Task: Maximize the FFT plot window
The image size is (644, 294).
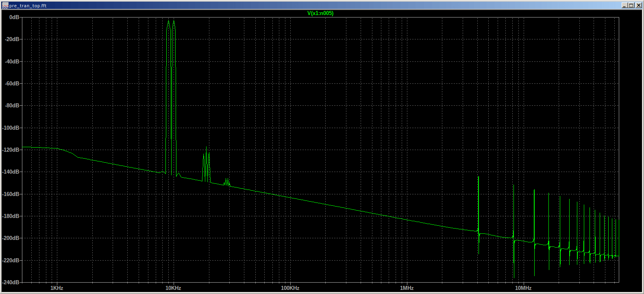Action: [631, 5]
